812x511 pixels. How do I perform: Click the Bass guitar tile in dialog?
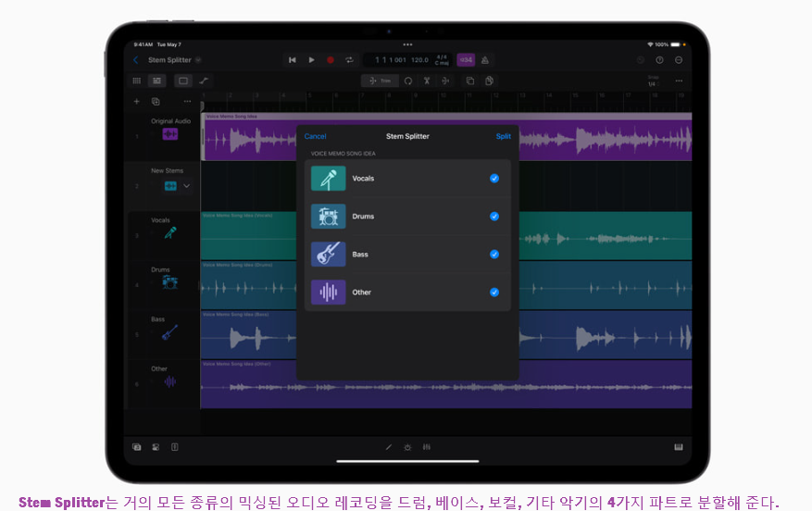329,255
